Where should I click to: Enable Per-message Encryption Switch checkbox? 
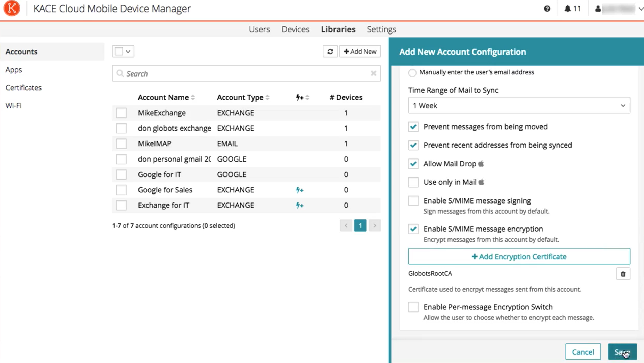[x=413, y=307]
